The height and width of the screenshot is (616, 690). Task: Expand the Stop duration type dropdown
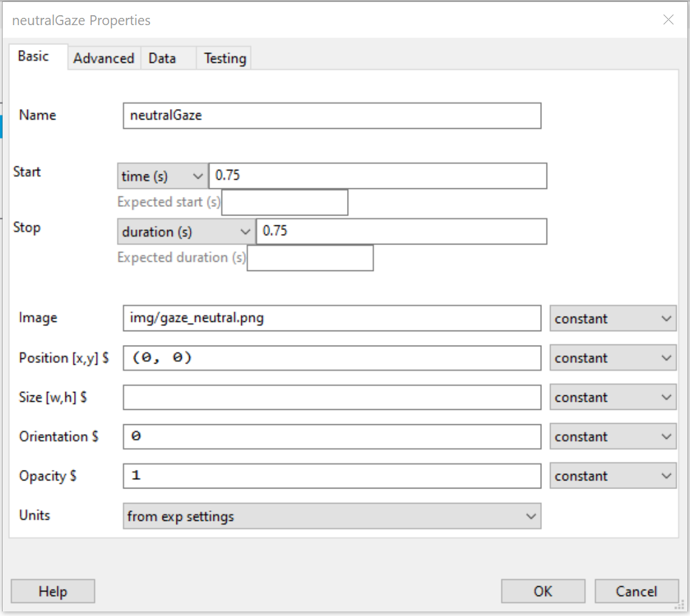coord(186,232)
